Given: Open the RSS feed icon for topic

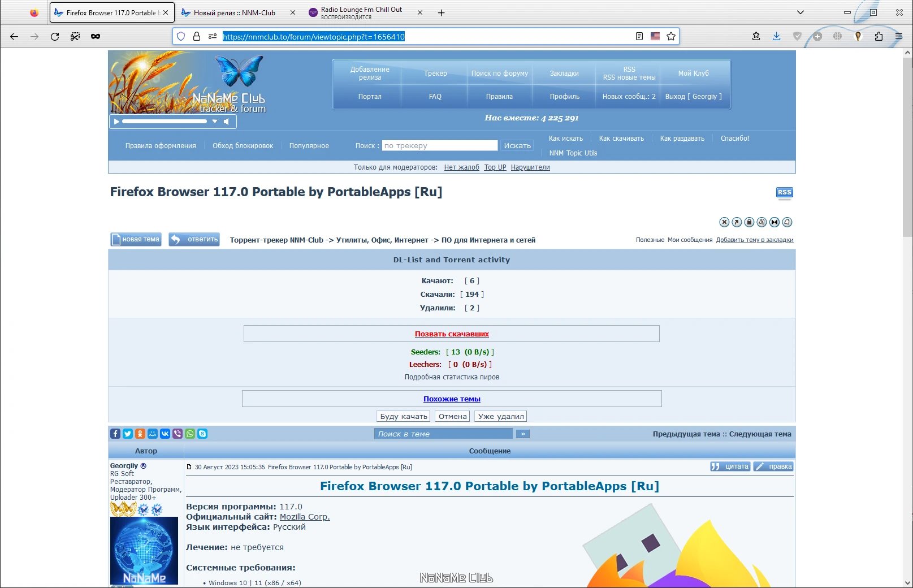Looking at the screenshot, I should point(784,193).
